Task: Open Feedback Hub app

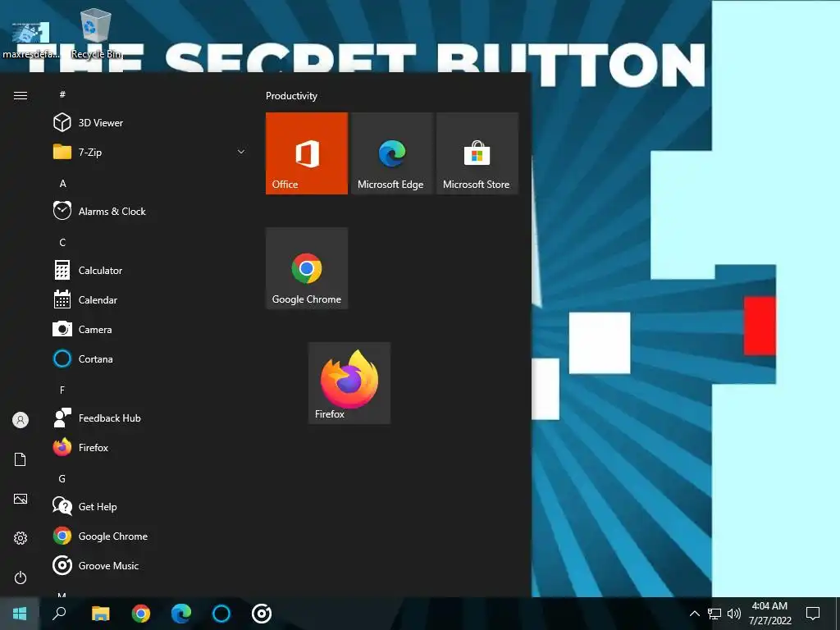Action: pyautogui.click(x=149, y=418)
